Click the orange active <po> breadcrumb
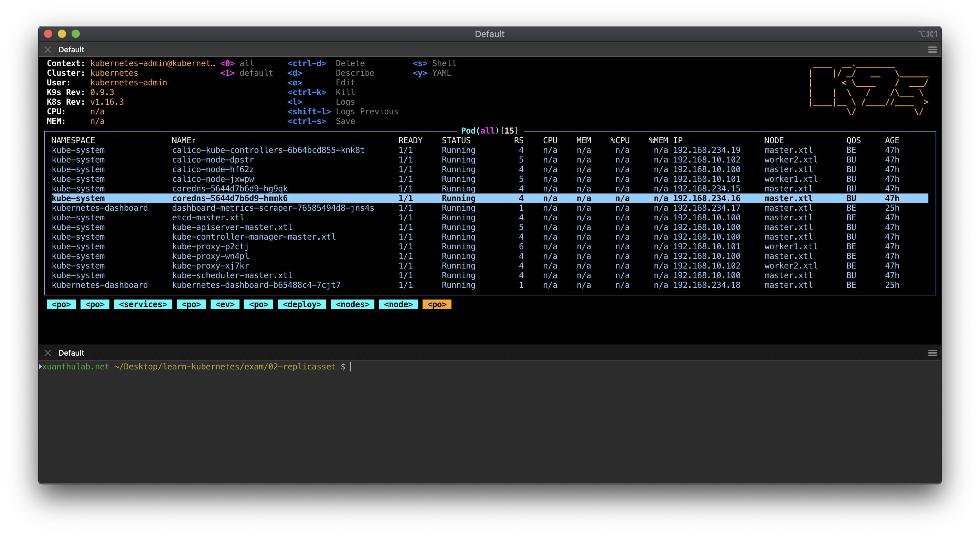 pos(436,304)
